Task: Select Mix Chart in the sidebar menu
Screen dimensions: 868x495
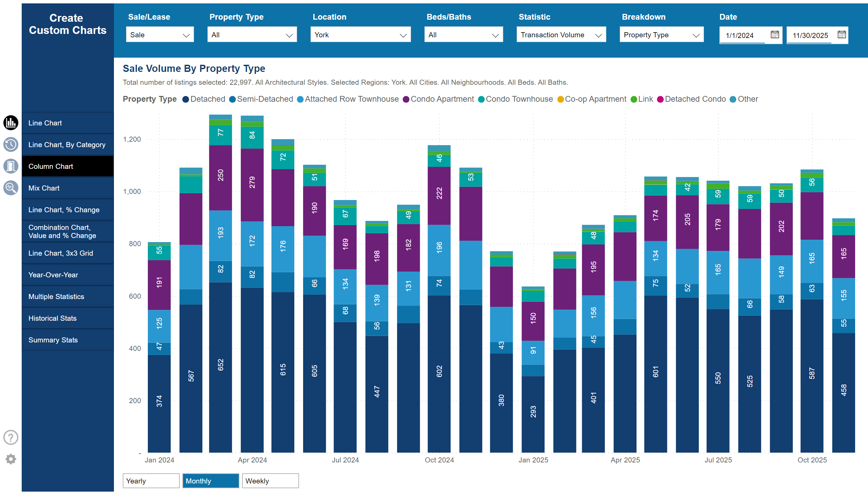Action: [67, 188]
